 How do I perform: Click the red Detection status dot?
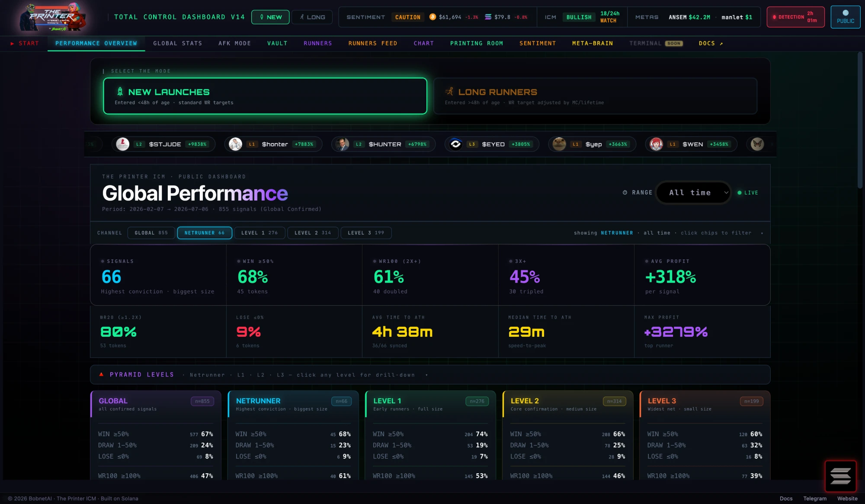click(x=774, y=17)
